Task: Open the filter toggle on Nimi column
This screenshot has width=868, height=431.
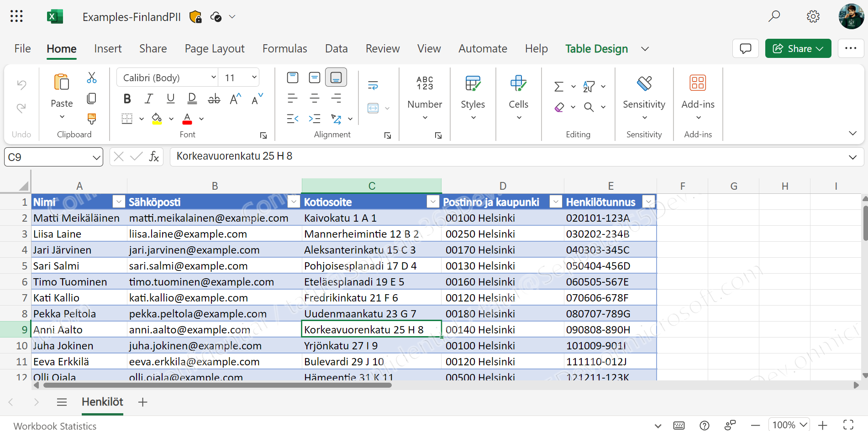Action: (x=118, y=201)
